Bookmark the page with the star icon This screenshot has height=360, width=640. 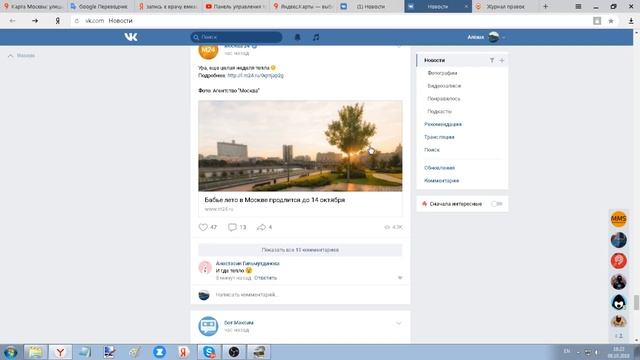(x=611, y=21)
